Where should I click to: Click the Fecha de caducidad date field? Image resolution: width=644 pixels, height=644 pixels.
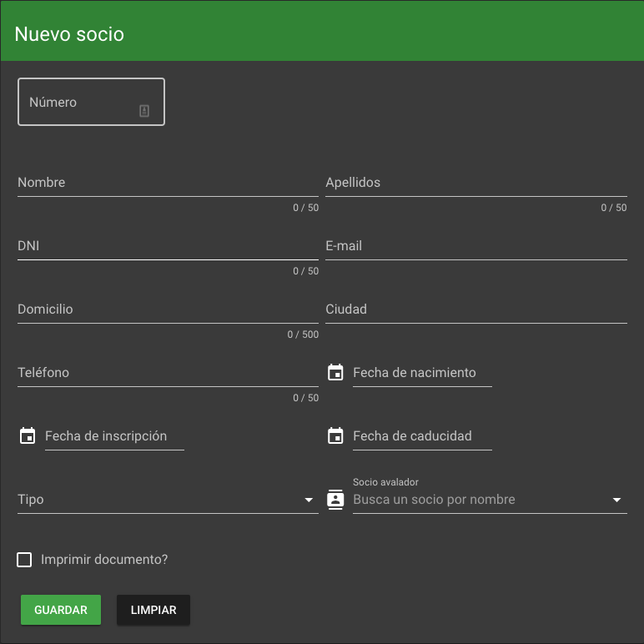tap(422, 436)
